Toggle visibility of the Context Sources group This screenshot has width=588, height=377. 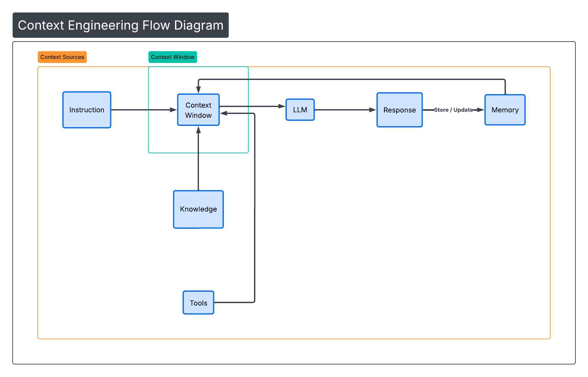pyautogui.click(x=62, y=57)
